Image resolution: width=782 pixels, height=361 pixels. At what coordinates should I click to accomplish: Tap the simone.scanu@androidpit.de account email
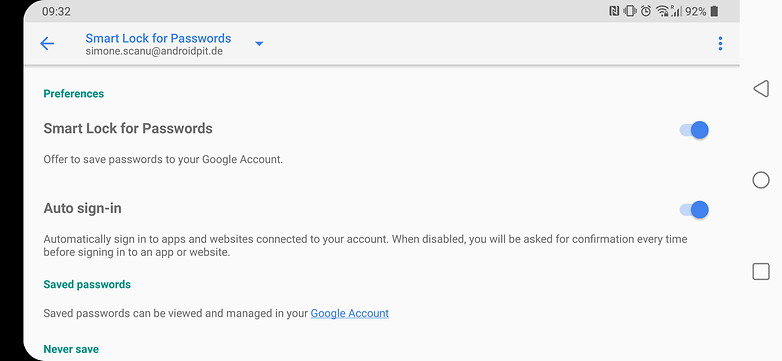click(x=154, y=51)
